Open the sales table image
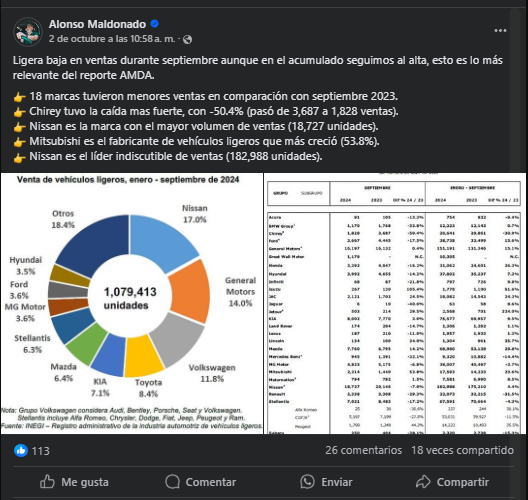Image resolution: width=528 pixels, height=500 pixels. (x=395, y=303)
